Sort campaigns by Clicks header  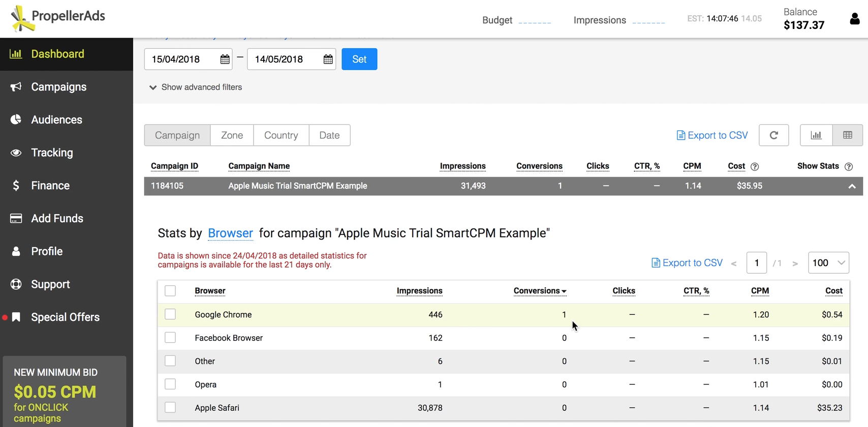click(x=598, y=166)
